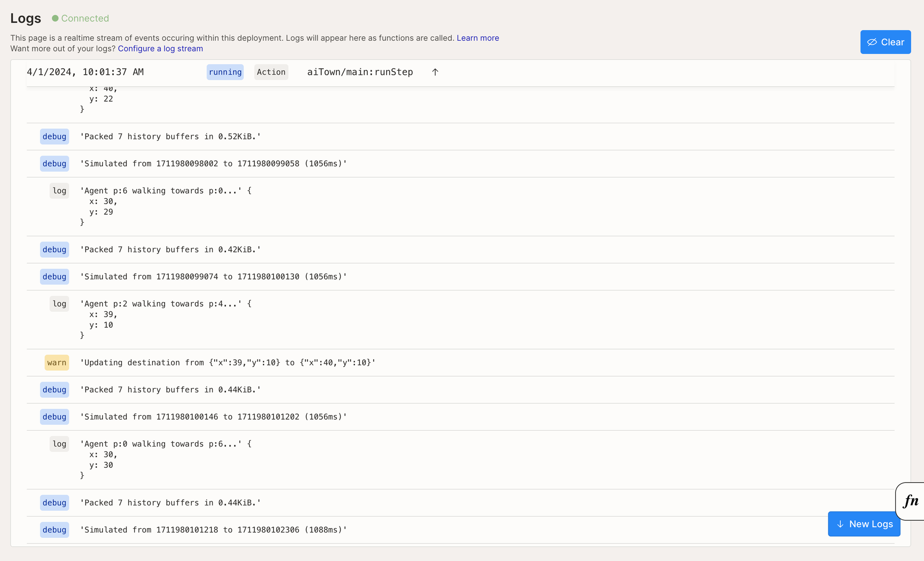Select the aiTown/main:runStep function name

point(360,72)
